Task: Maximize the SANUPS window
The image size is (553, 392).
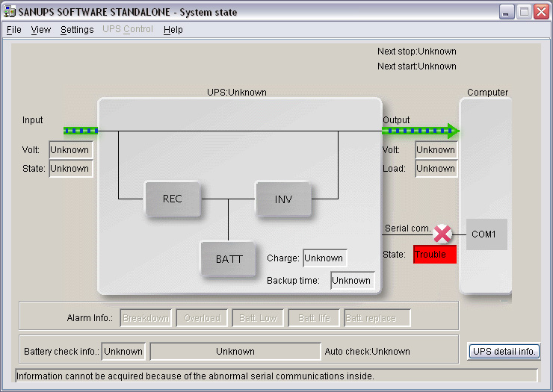Action: (x=524, y=12)
